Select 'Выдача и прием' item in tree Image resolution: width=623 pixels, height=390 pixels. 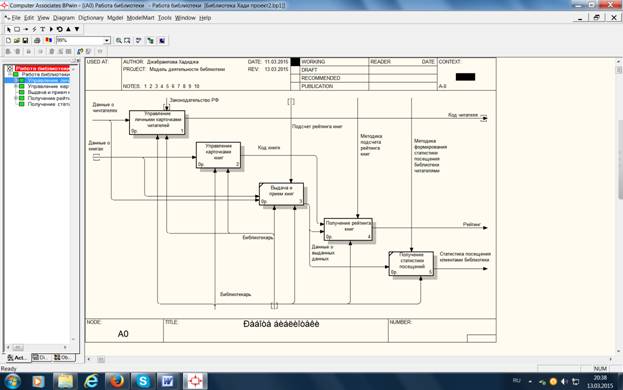48,92
